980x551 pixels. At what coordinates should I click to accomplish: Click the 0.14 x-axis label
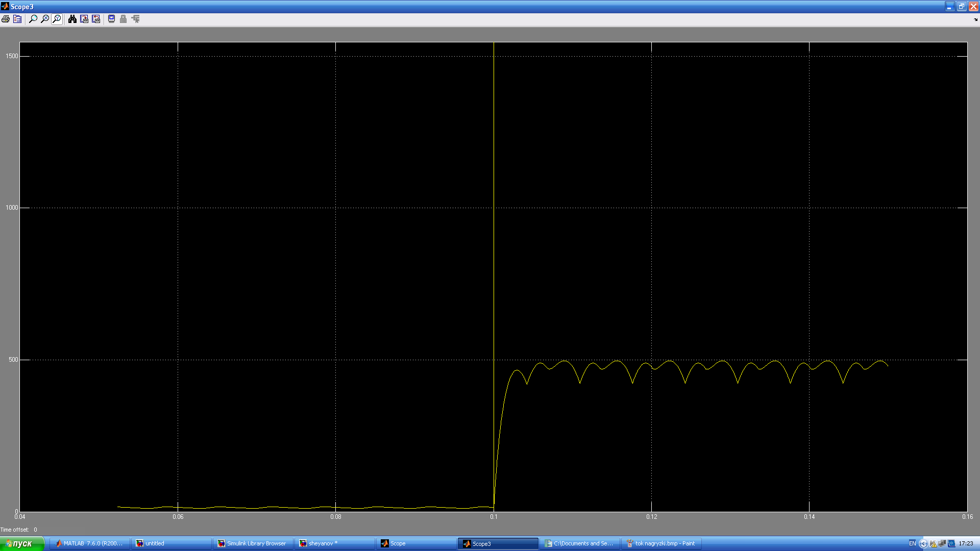coord(809,517)
